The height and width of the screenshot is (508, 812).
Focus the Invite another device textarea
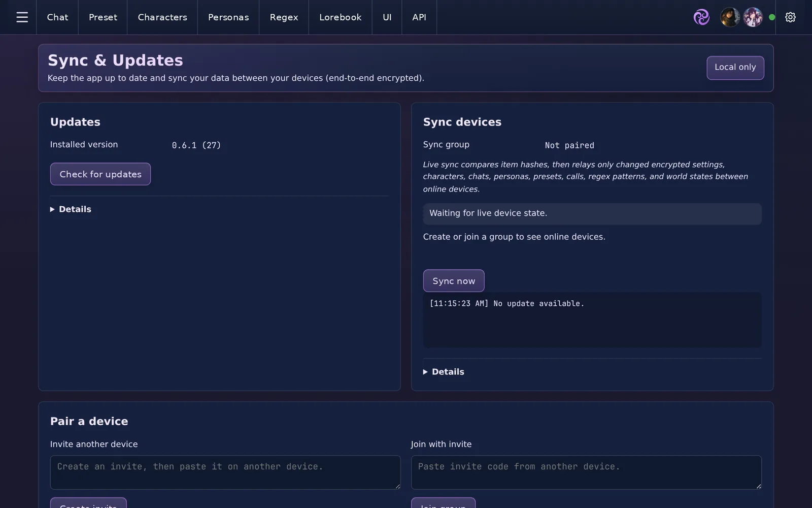(x=225, y=472)
